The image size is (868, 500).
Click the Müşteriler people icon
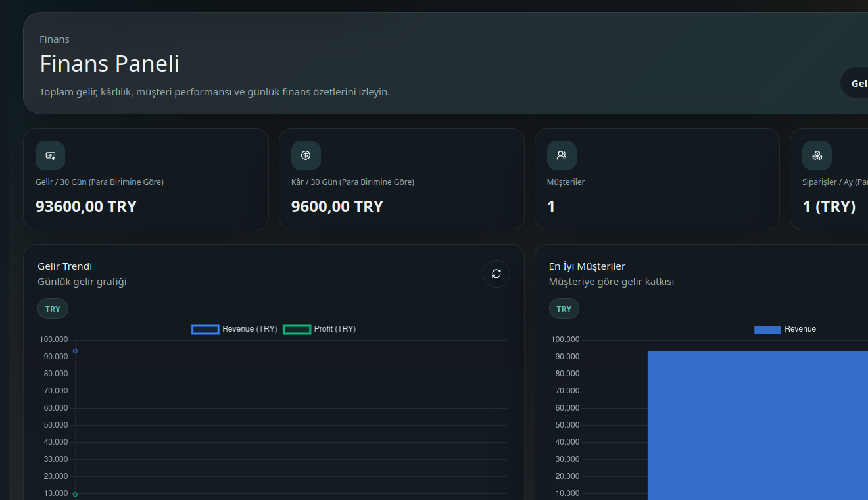[x=562, y=155]
